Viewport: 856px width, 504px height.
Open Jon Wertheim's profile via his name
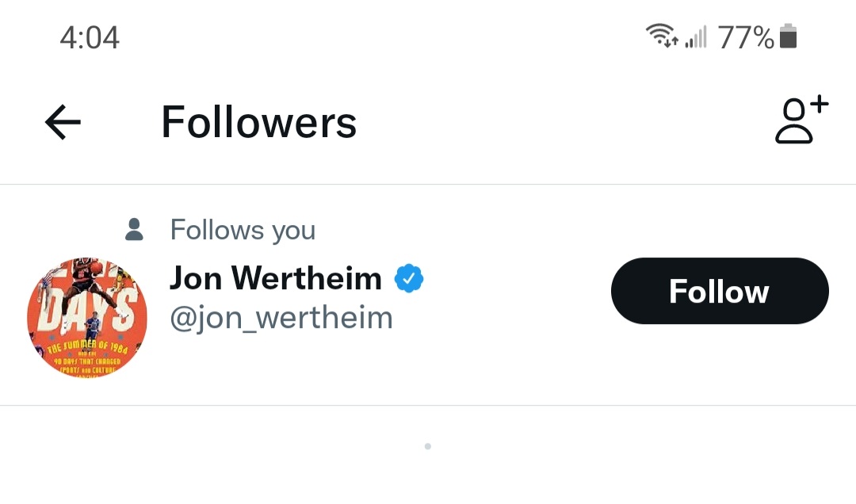pos(276,278)
